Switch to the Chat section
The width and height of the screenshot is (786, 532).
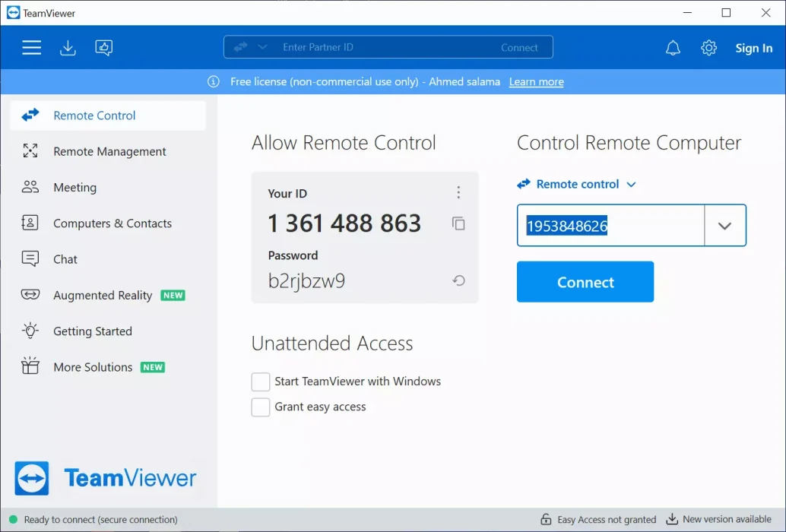(108, 259)
